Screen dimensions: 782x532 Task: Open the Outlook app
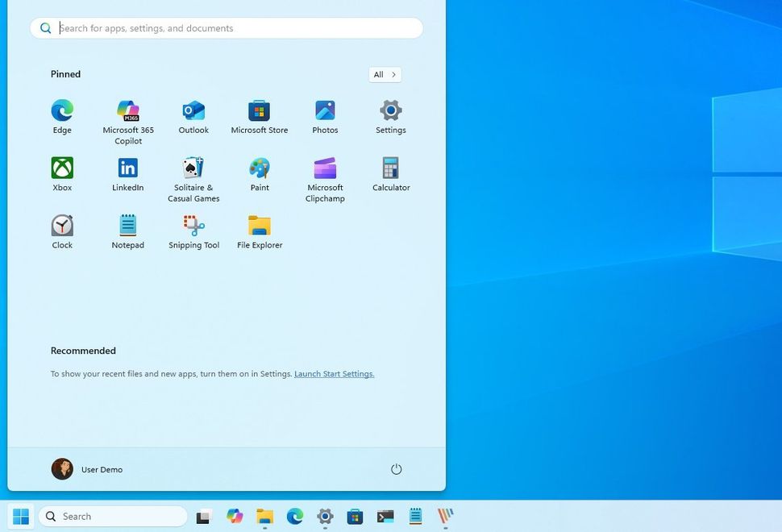pyautogui.click(x=193, y=110)
